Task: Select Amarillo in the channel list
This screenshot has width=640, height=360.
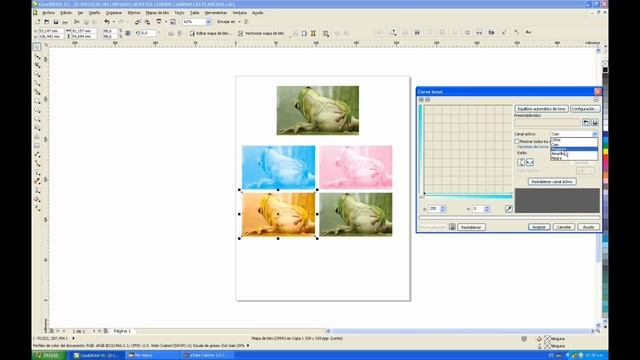Action: click(574, 153)
